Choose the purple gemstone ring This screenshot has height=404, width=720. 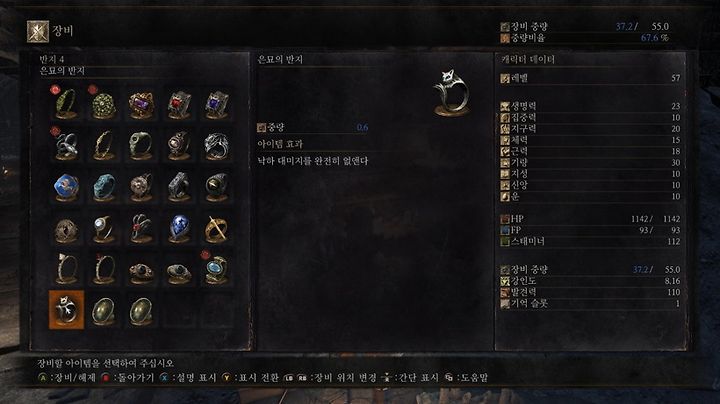(141, 103)
